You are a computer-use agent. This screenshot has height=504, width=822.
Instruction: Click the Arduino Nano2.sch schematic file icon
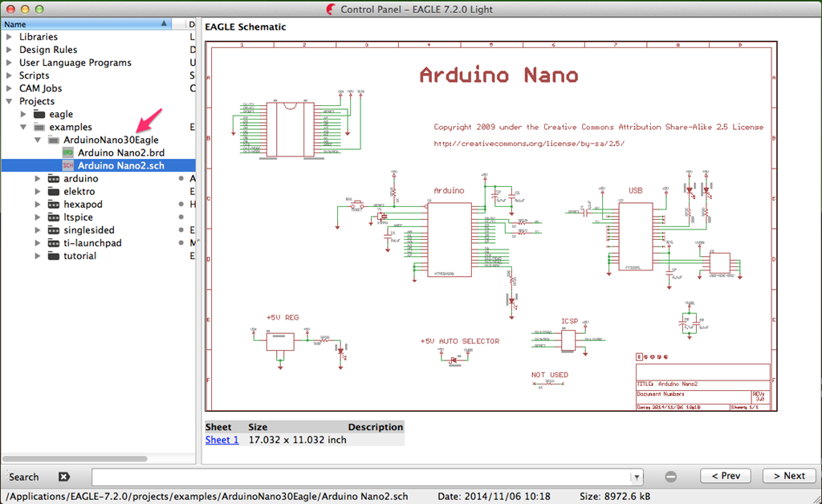coord(68,165)
